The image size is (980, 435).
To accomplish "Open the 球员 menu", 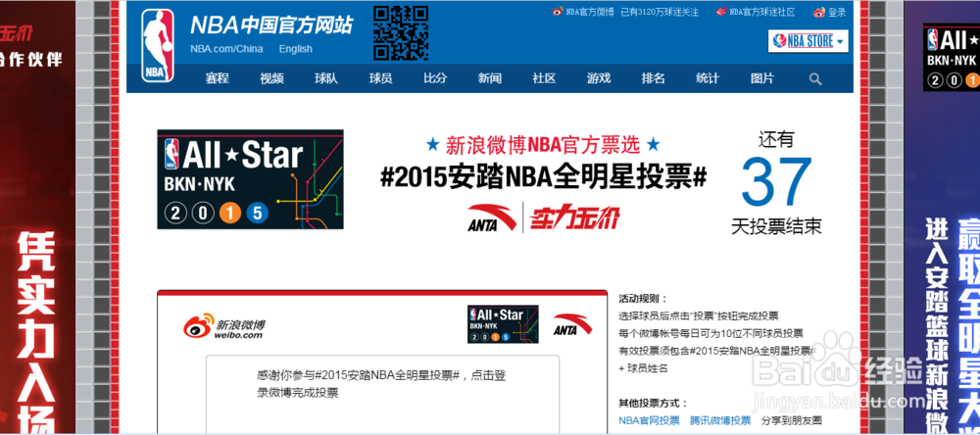I will coord(380,78).
